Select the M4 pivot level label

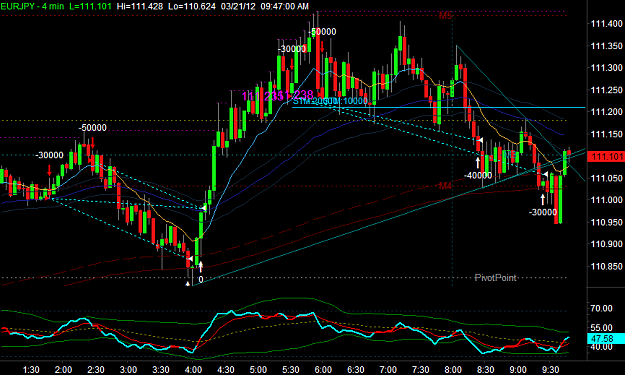point(445,186)
